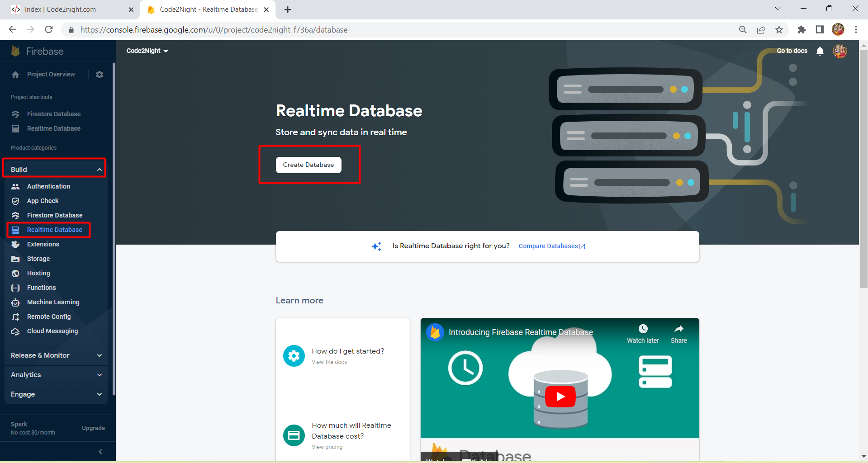Viewport: 868px width, 463px height.
Task: Bookmark this page with the star icon
Action: click(779, 29)
